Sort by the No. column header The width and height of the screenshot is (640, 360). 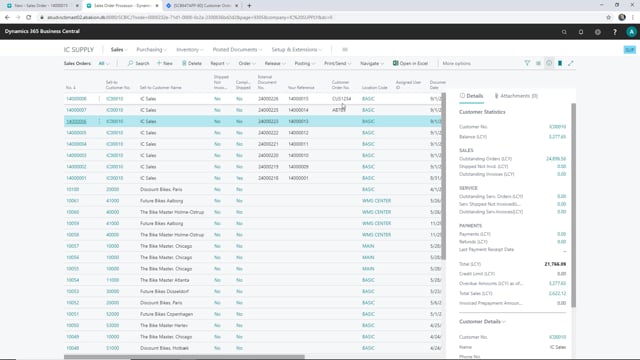click(71, 88)
